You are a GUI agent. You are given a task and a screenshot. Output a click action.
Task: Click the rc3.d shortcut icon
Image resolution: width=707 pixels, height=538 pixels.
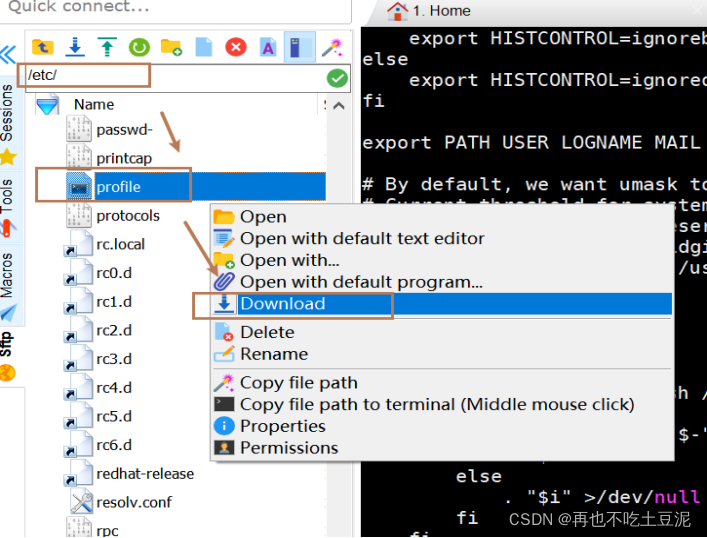pos(78,359)
